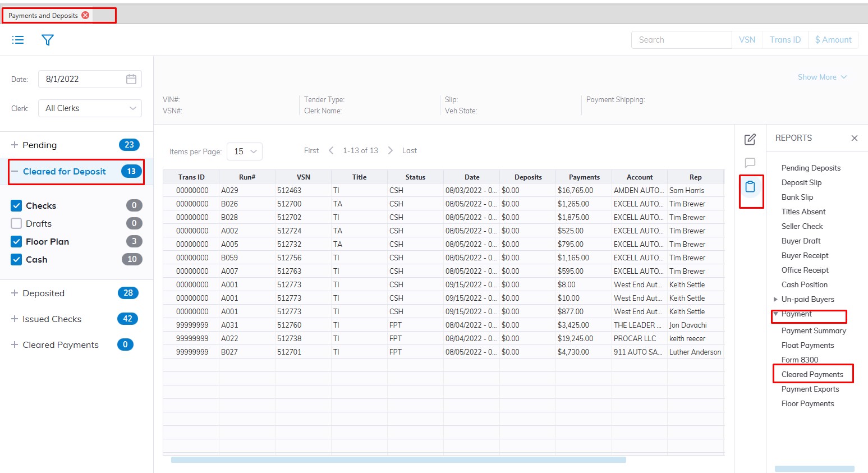Enable the Drafts checkbox

point(17,224)
